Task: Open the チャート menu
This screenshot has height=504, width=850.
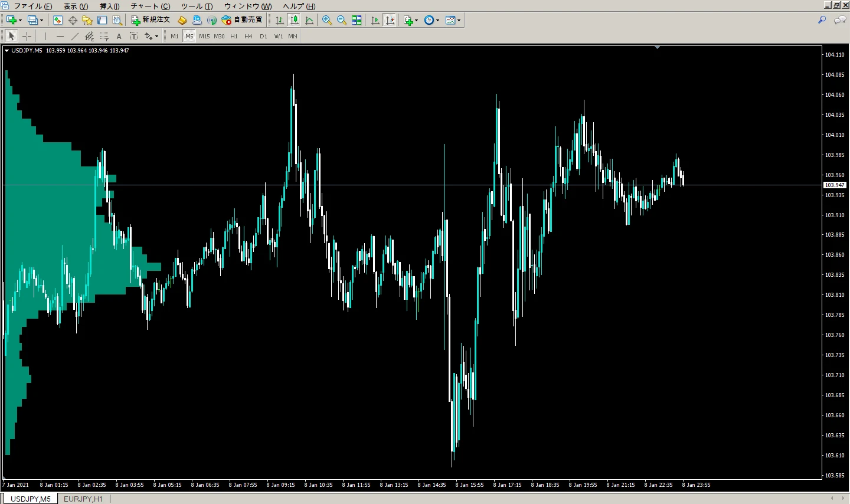Action: pos(150,6)
